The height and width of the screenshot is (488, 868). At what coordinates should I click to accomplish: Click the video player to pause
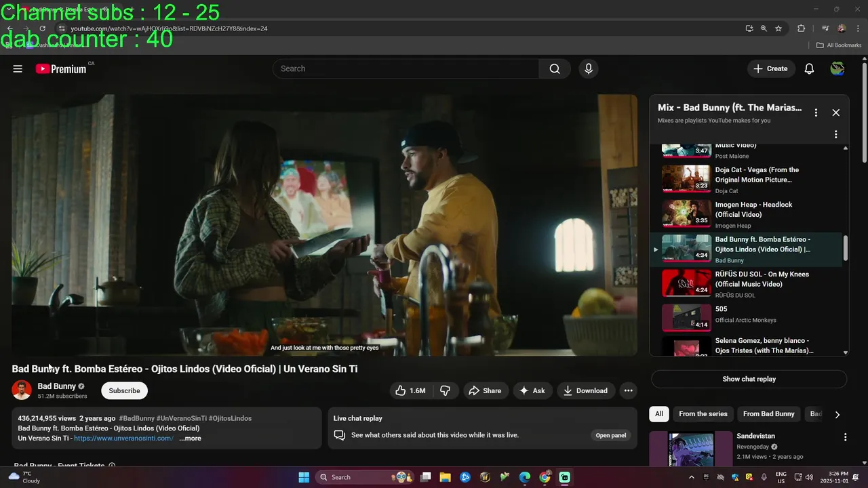(x=324, y=225)
